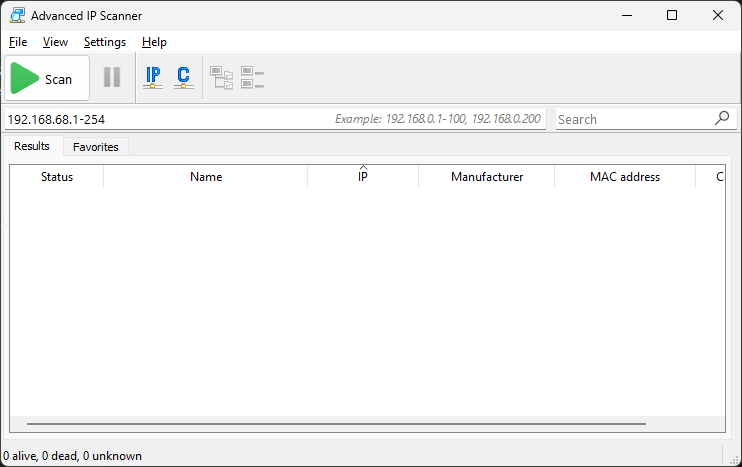Open the Settings menu
Image resolution: width=742 pixels, height=467 pixels.
coord(105,42)
